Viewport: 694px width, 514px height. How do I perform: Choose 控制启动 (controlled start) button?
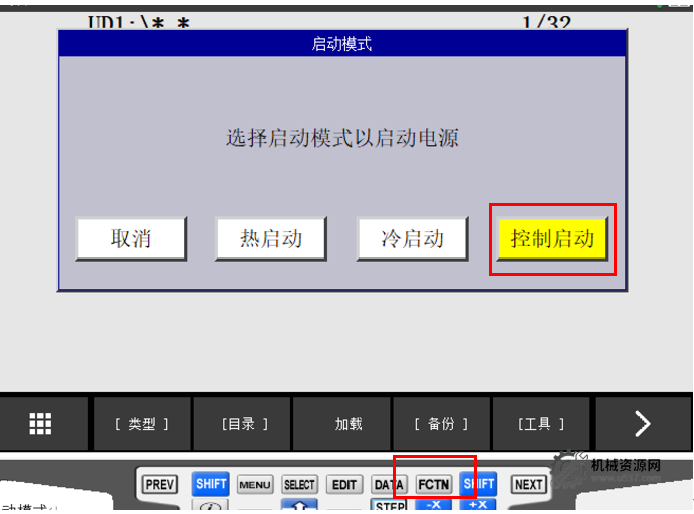[552, 239]
